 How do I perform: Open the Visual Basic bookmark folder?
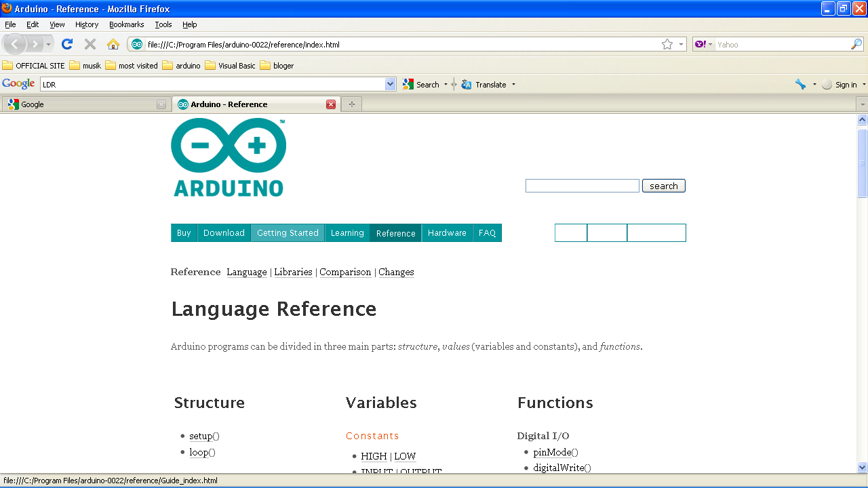click(x=230, y=66)
